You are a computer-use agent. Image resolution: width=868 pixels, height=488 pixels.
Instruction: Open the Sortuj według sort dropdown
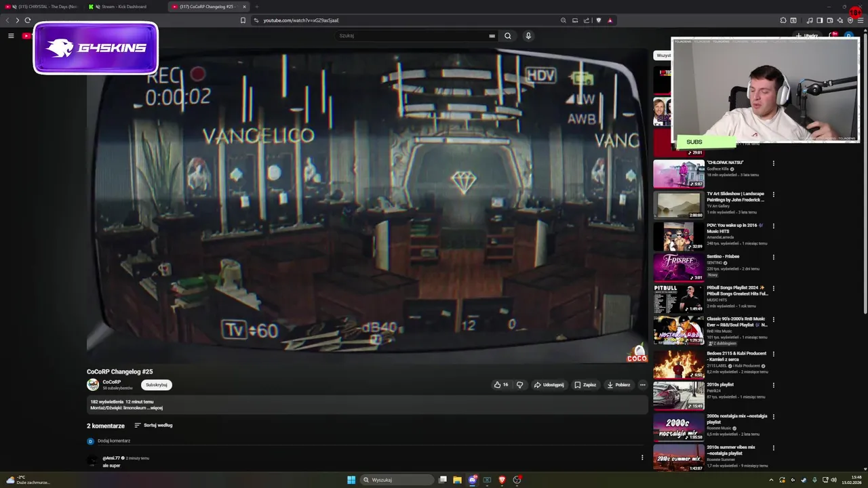pos(153,426)
